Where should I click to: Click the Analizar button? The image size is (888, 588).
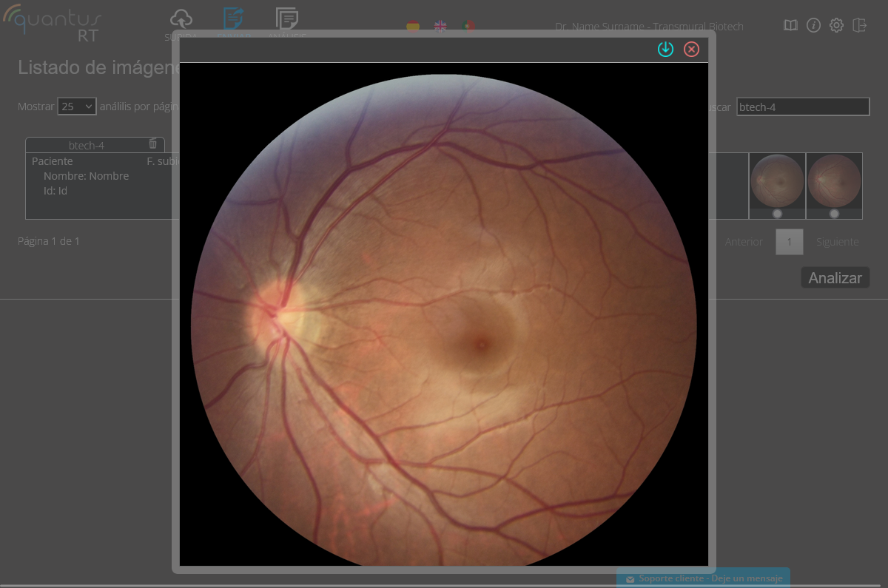click(x=835, y=278)
